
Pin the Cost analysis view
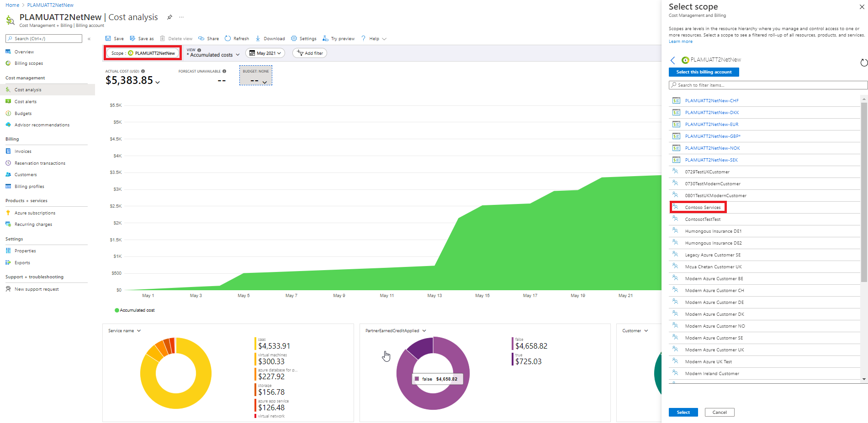coord(169,17)
